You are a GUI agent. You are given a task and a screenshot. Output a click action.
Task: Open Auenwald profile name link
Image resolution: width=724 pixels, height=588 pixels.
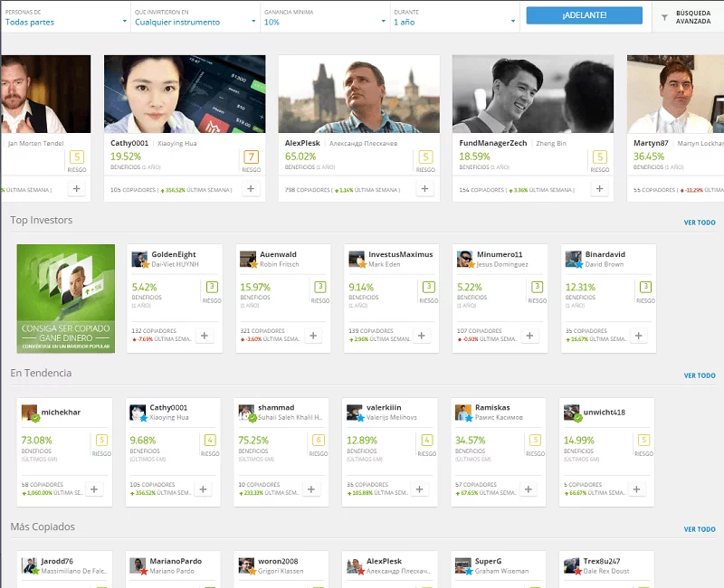tap(278, 254)
